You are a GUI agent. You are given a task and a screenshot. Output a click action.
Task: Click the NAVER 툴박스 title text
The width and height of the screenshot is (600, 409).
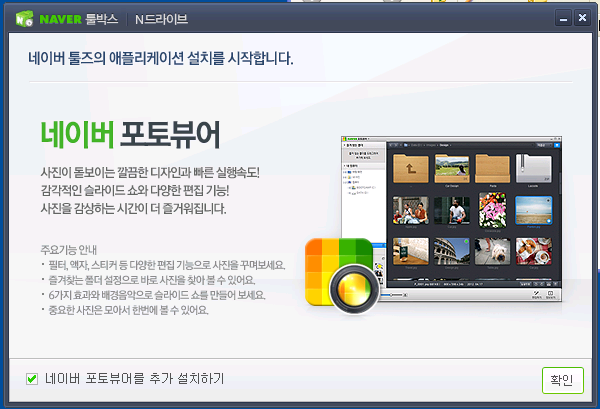[79, 19]
